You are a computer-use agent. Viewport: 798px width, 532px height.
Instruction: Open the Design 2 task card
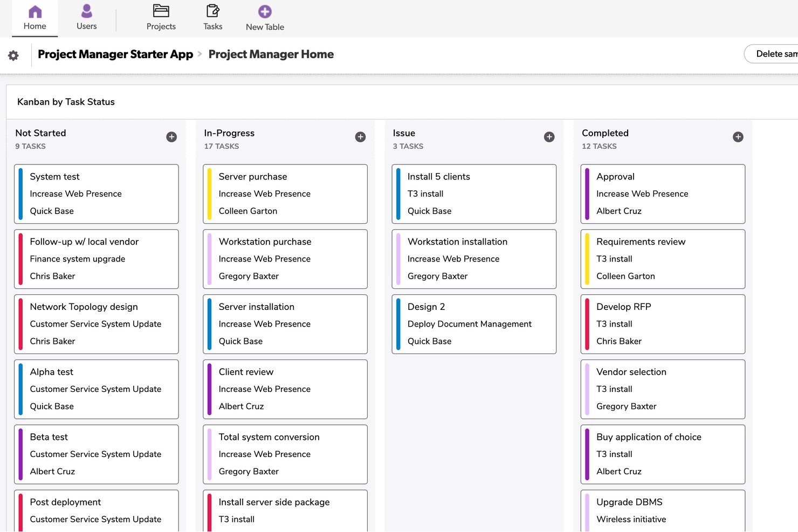click(474, 324)
